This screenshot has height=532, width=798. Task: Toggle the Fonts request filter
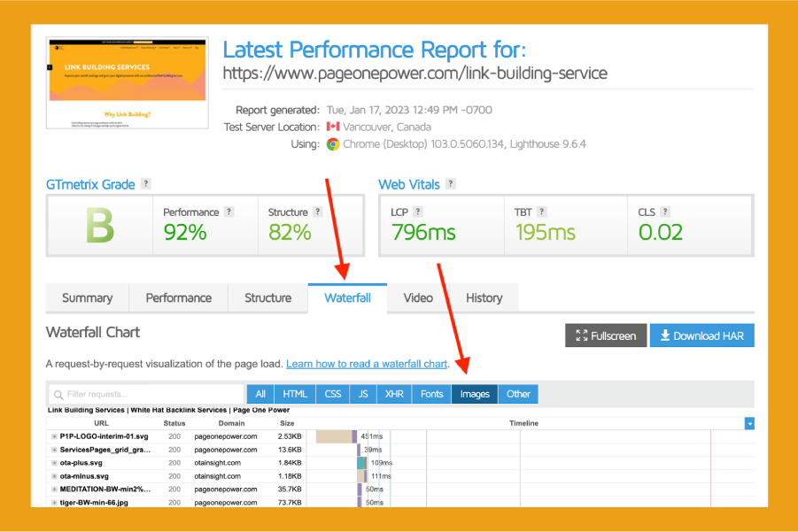[431, 394]
